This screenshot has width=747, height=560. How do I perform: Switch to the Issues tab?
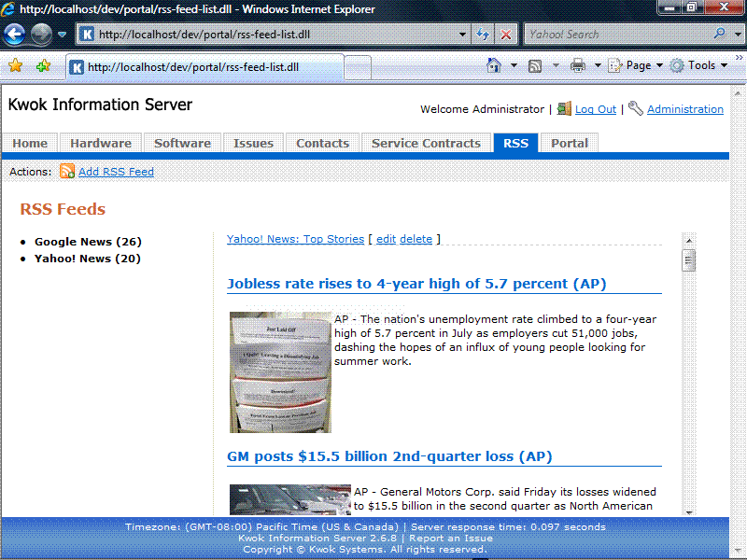[253, 143]
